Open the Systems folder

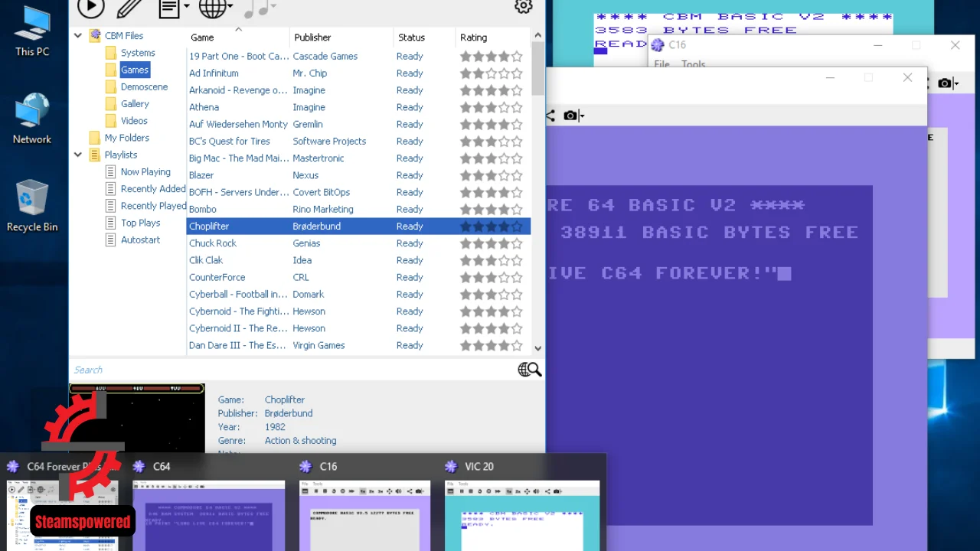138,53
